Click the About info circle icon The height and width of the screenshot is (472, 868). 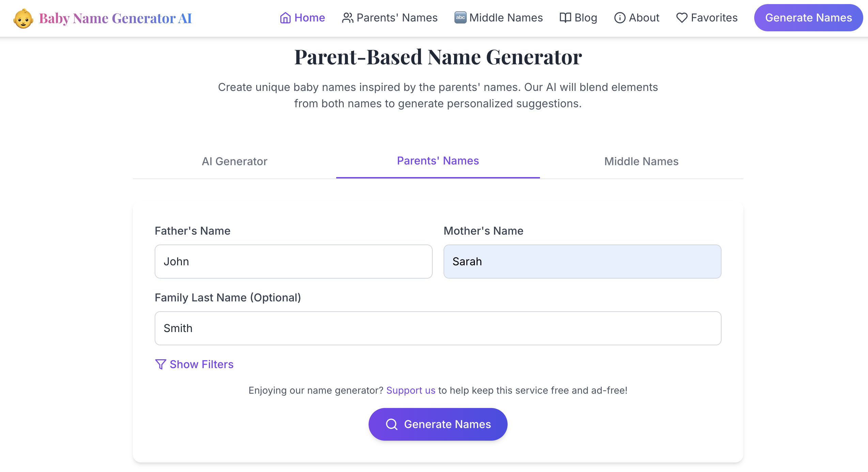point(620,18)
